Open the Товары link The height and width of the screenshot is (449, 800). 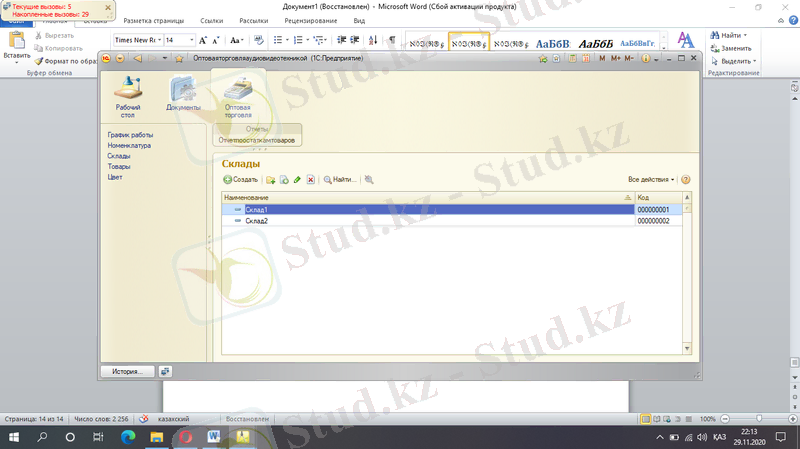click(x=119, y=167)
